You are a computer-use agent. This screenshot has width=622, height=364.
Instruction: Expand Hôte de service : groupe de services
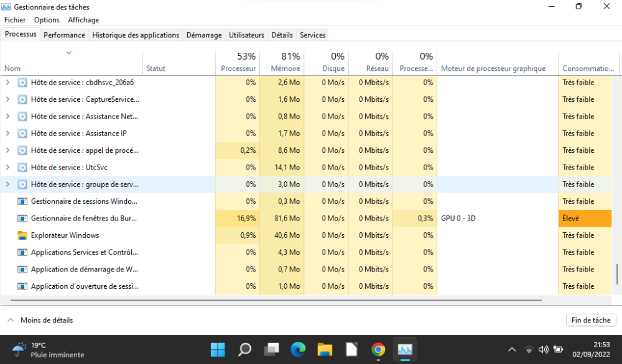(x=8, y=184)
